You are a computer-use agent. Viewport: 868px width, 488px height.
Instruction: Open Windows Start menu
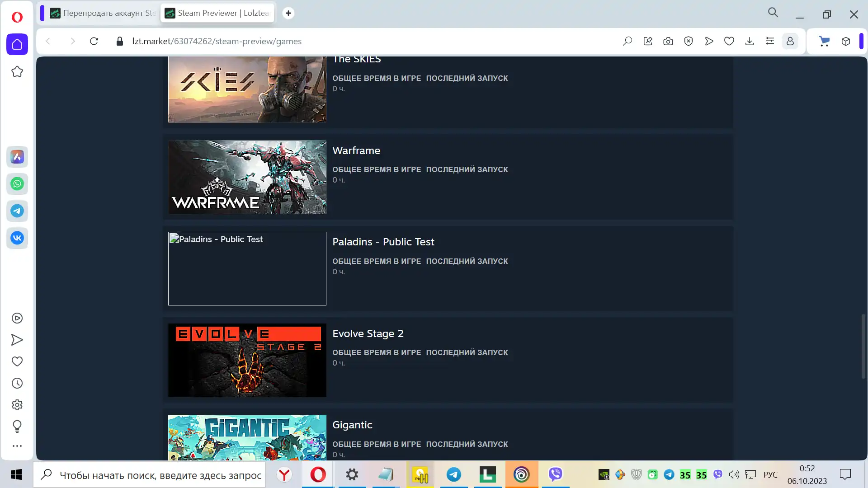(x=16, y=474)
